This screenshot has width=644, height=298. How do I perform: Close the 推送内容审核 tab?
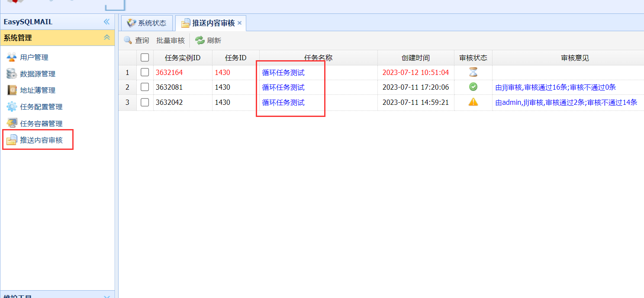click(x=239, y=23)
